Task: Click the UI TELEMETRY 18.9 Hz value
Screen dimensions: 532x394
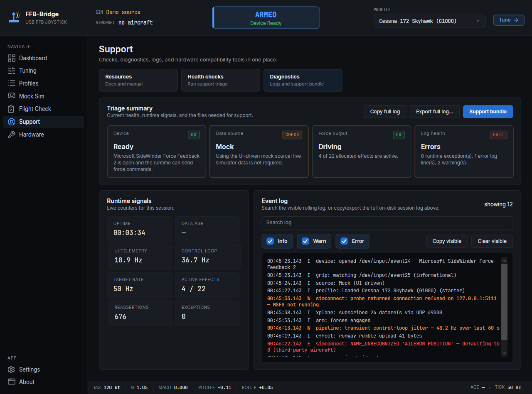Action: (x=128, y=260)
